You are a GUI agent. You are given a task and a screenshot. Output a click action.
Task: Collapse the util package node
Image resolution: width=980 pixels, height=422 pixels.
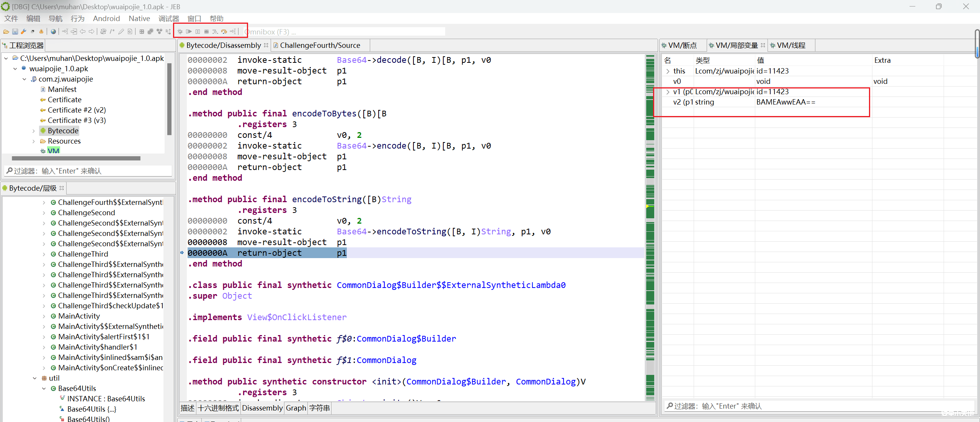[35, 378]
